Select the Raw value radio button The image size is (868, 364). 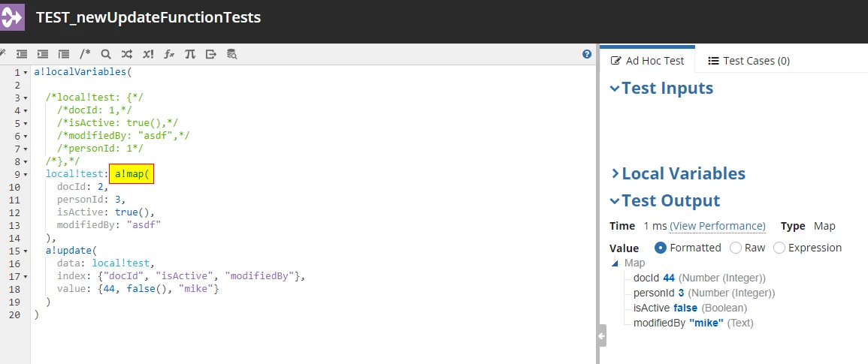pos(736,248)
